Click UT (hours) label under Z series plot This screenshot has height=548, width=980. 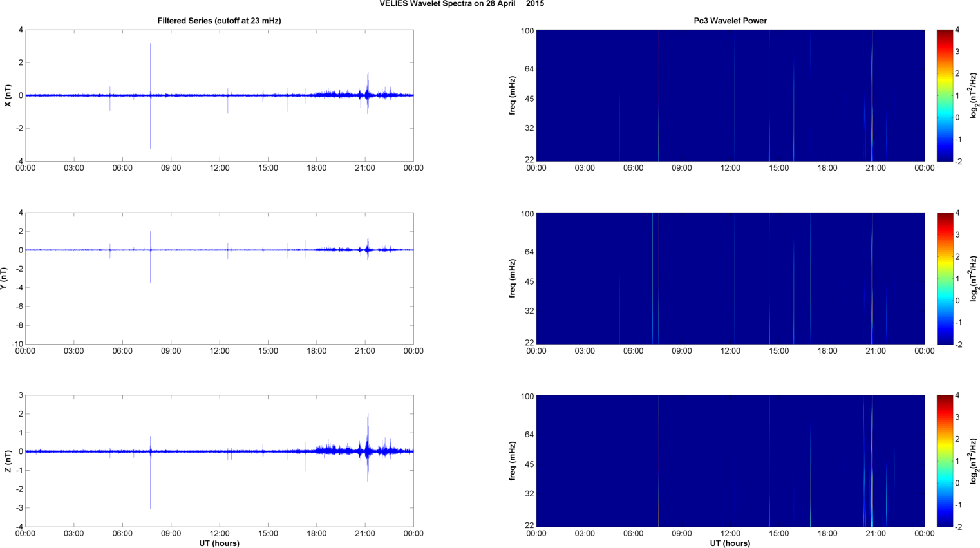(219, 543)
